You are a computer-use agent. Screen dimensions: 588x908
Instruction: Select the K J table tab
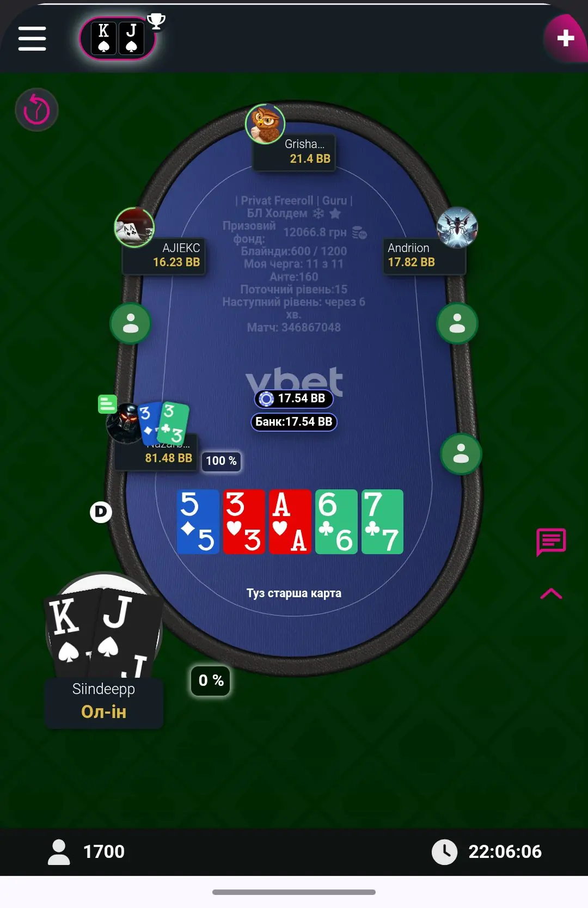point(117,38)
